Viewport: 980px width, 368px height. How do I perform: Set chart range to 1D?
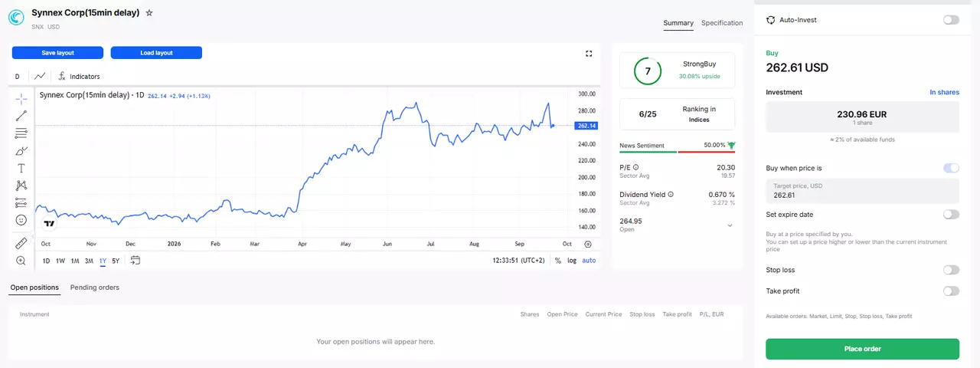46,261
